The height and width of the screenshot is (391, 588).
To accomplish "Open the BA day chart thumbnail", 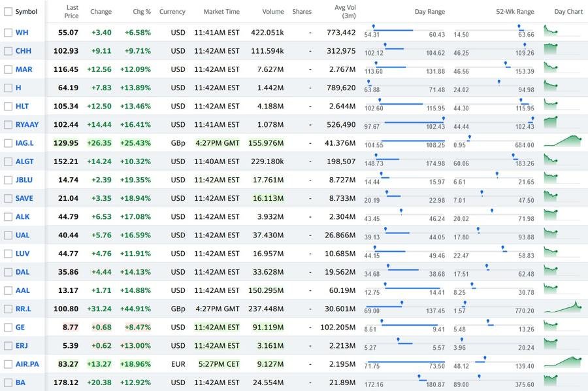I will tap(551, 380).
